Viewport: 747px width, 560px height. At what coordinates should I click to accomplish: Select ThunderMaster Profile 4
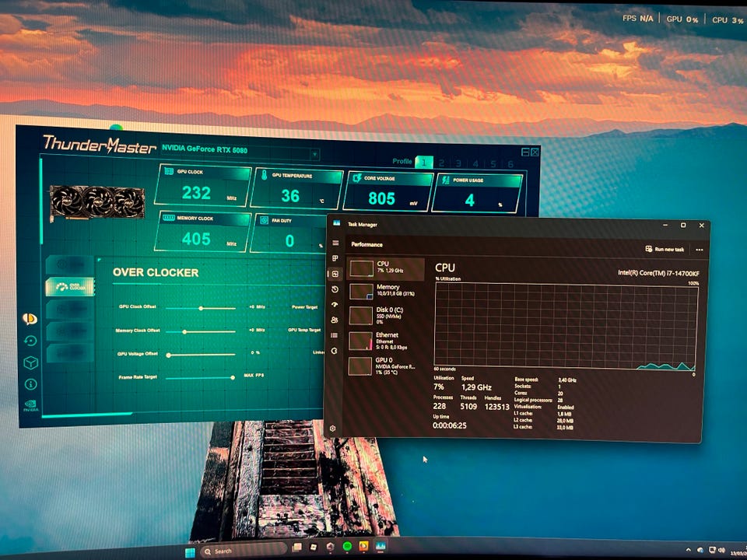click(x=475, y=164)
